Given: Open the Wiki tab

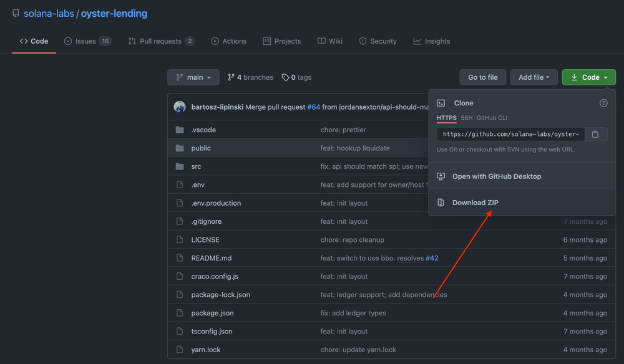Looking at the screenshot, I should (330, 41).
